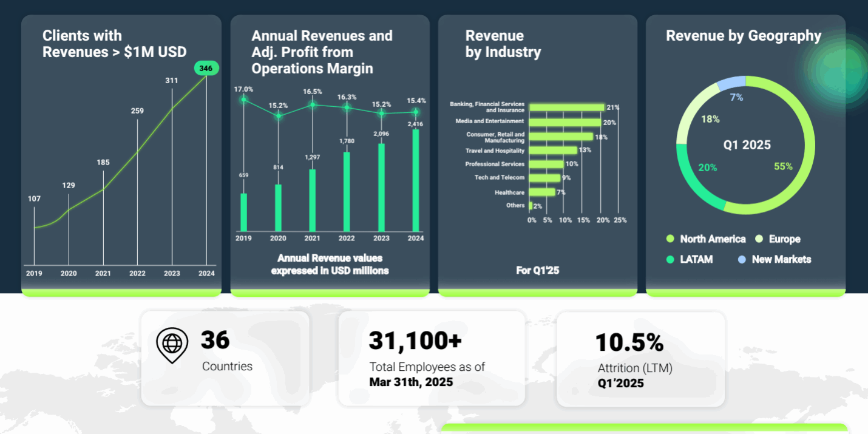
Task: Expand the Banking, Financial Services bar details
Action: [568, 106]
